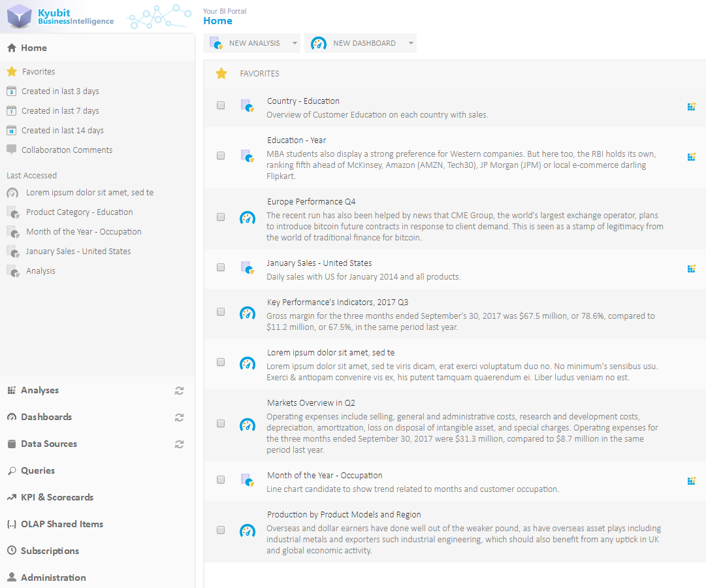Image resolution: width=706 pixels, height=588 pixels.
Task: Open the Analyses sidebar section
Action: [40, 390]
